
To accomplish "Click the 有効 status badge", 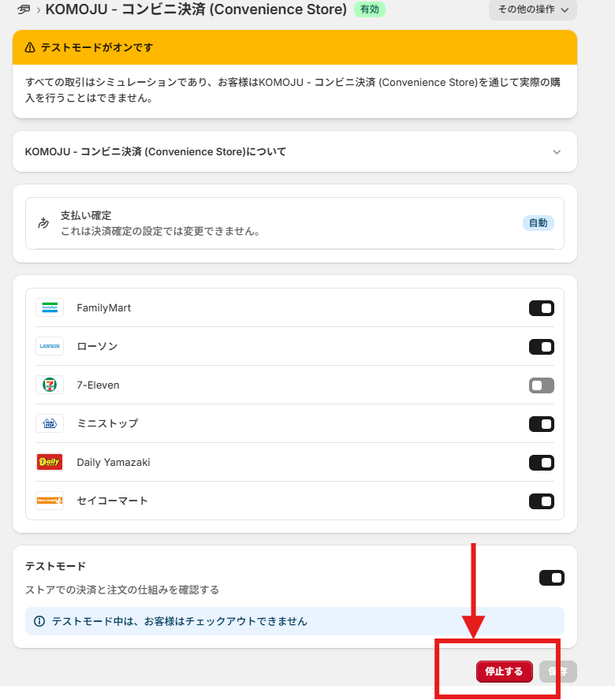I will (369, 9).
